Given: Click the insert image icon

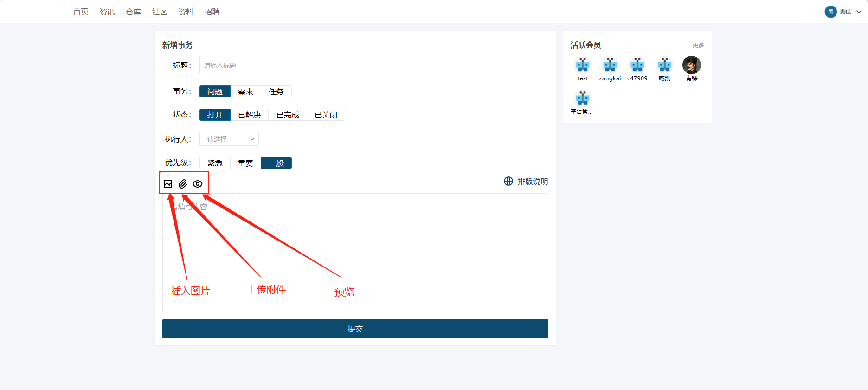Looking at the screenshot, I should 168,184.
